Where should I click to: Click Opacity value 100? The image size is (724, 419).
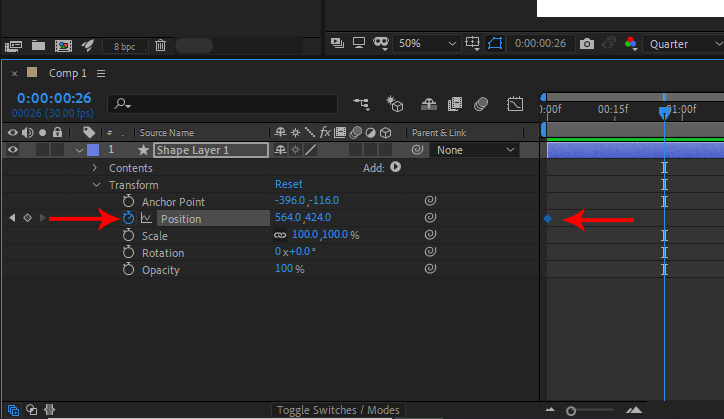pyautogui.click(x=284, y=268)
